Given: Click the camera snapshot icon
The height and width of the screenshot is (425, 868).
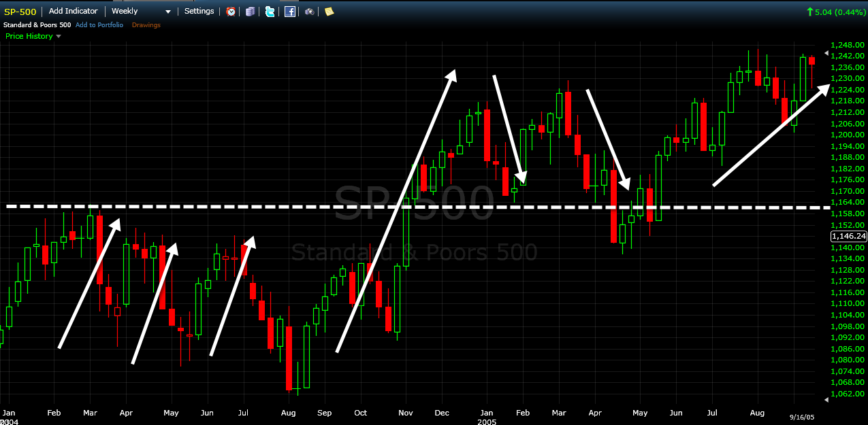Looking at the screenshot, I should click(310, 12).
